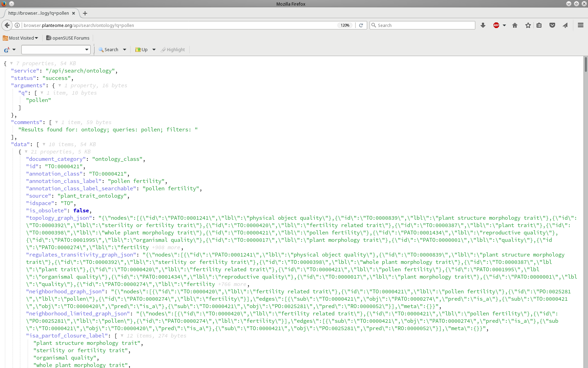Go to the home page icon
The height and width of the screenshot is (368, 588).
pyautogui.click(x=515, y=25)
